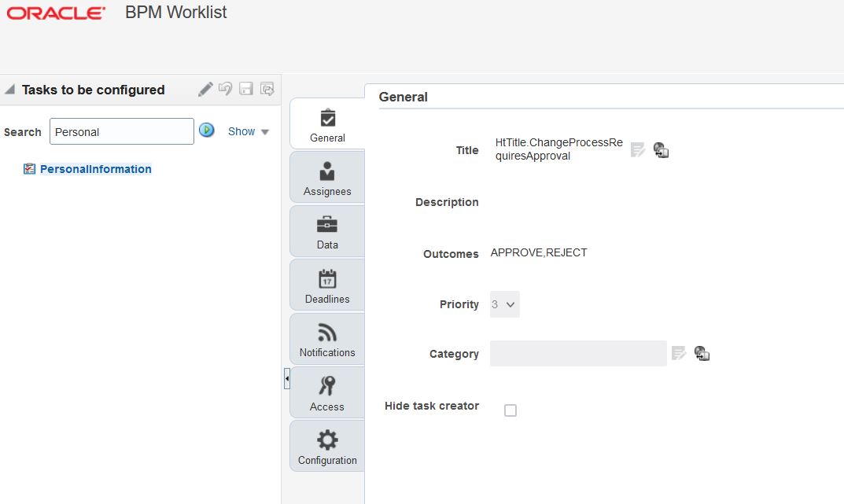This screenshot has width=844, height=504.
Task: Click the pencil edit task icon
Action: pos(205,90)
